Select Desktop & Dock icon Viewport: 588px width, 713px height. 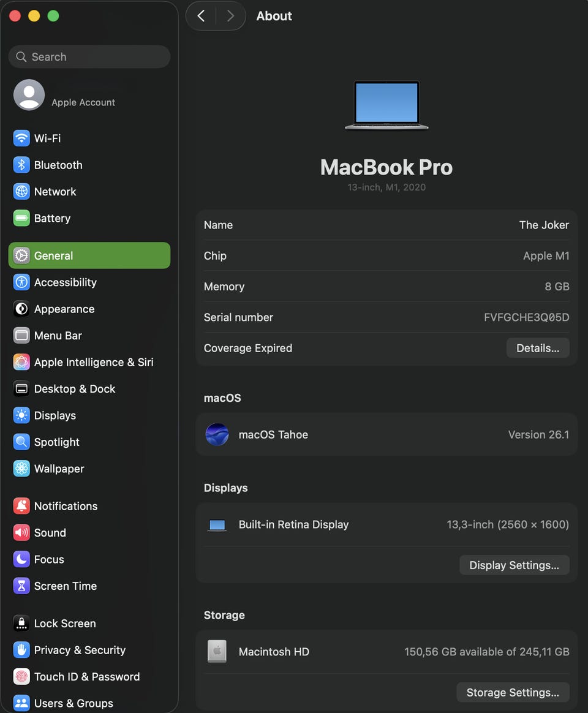(21, 389)
